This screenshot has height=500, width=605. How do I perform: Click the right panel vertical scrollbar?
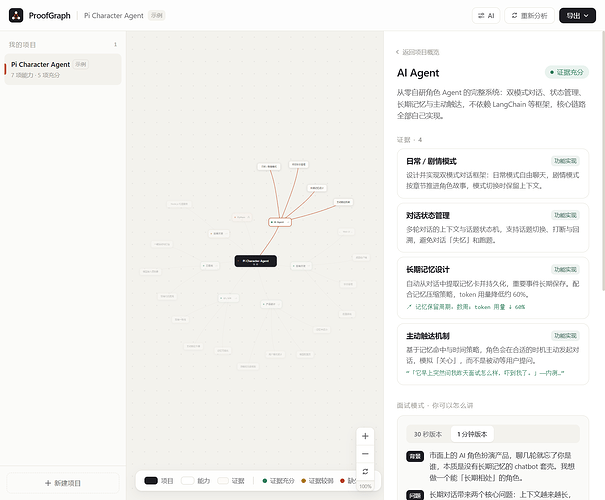tap(603, 162)
